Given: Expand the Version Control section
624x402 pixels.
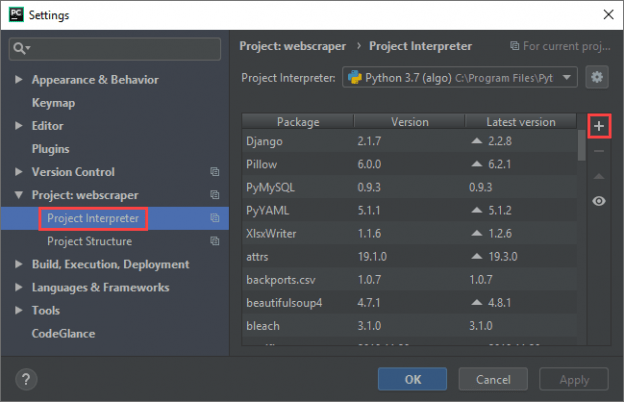Looking at the screenshot, I should click(x=18, y=172).
